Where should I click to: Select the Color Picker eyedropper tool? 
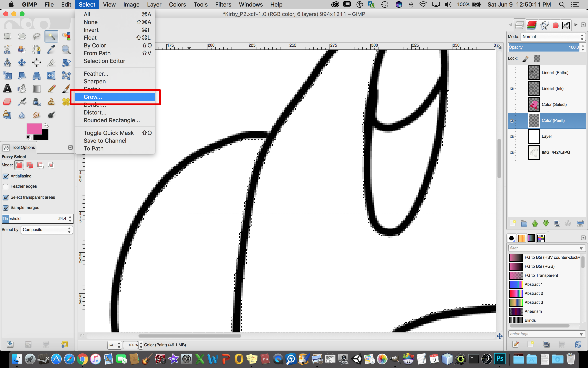pos(51,49)
